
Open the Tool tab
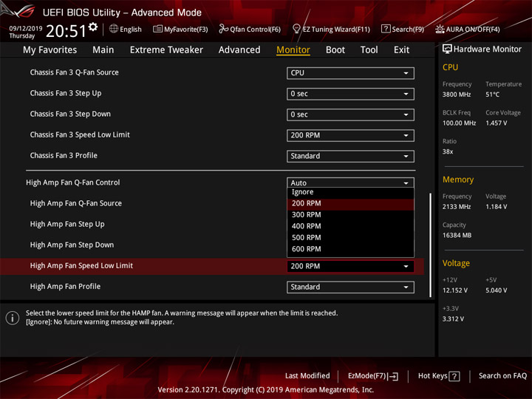369,50
